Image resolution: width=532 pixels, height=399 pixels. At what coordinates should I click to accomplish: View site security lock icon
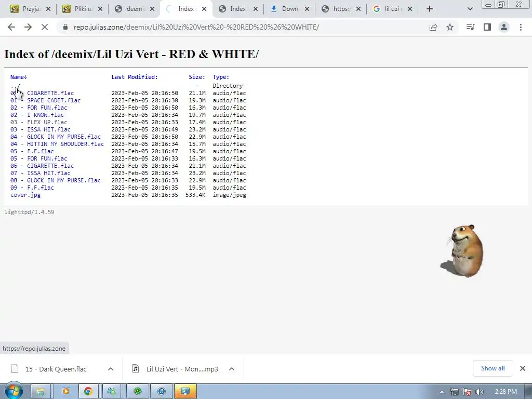65,27
